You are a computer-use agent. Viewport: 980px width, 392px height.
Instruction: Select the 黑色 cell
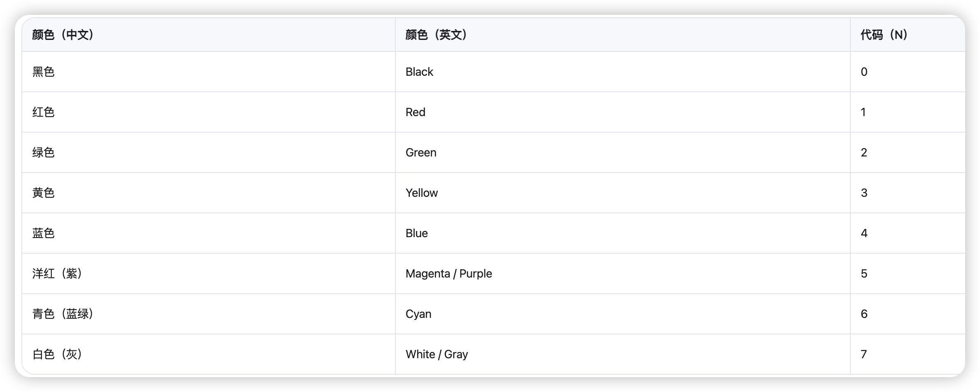point(44,72)
